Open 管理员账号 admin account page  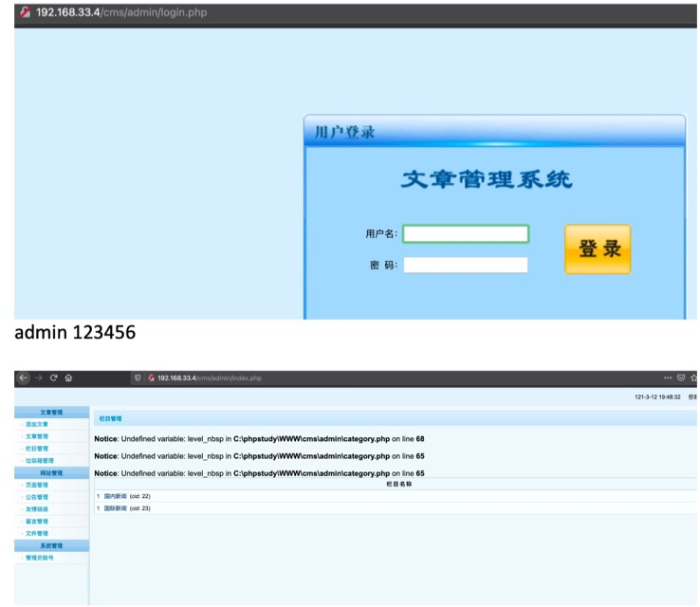click(x=40, y=558)
